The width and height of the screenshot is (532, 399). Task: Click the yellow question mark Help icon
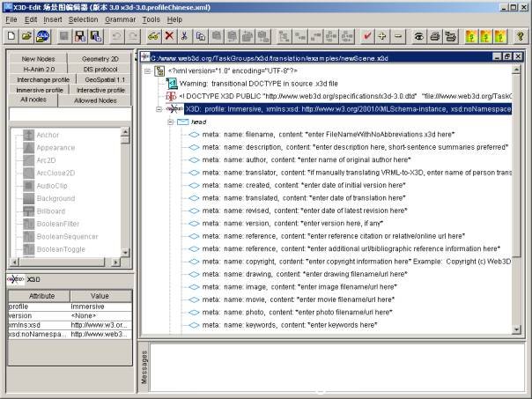point(521,36)
